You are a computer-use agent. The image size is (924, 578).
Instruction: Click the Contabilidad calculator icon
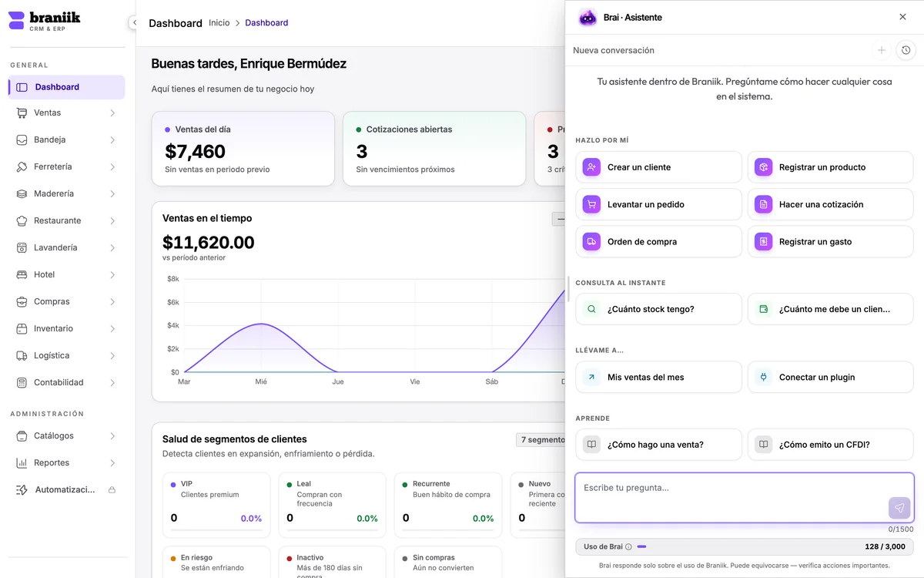(22, 382)
